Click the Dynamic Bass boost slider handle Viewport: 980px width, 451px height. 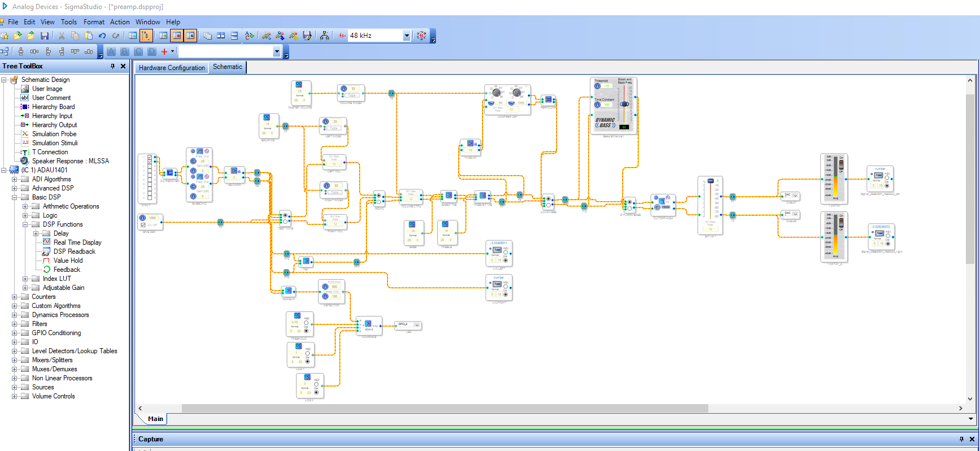(x=624, y=104)
